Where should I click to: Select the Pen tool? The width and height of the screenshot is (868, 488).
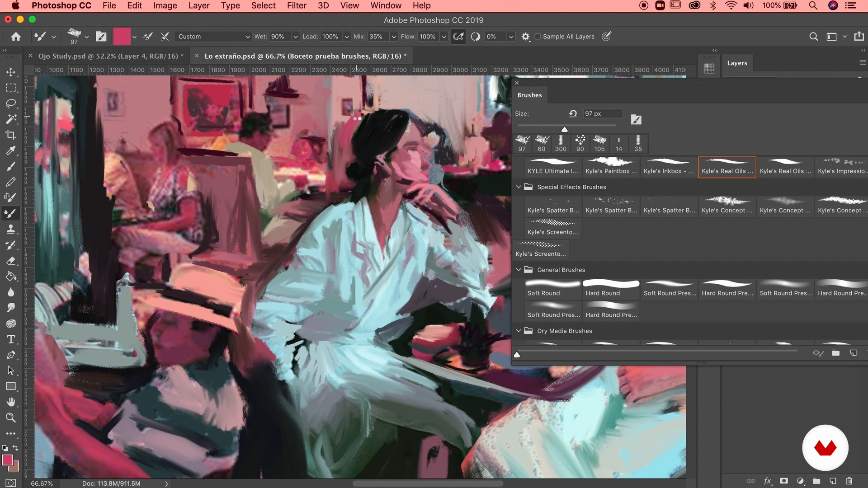point(11,355)
